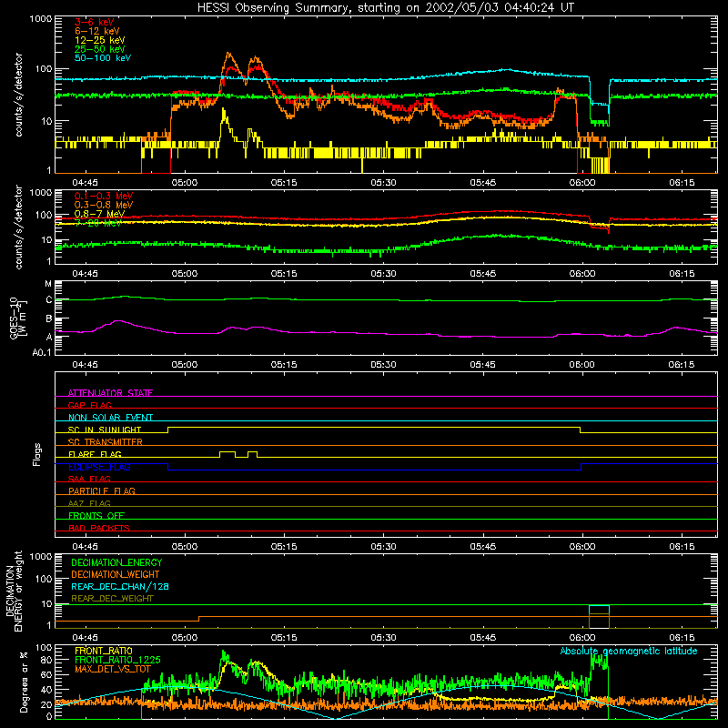Click the second flare pulse on FLARE_FLAG line
Screen dimensions: 728x728
coord(253,452)
